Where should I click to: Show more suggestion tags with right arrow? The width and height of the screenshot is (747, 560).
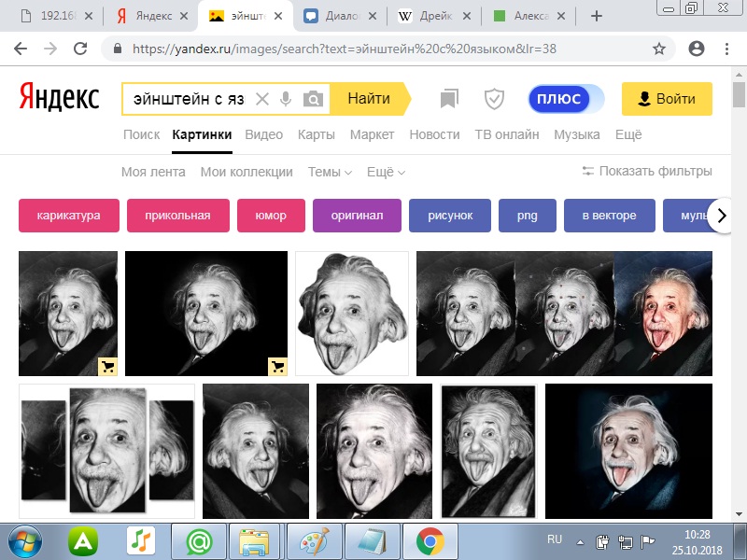tap(721, 216)
